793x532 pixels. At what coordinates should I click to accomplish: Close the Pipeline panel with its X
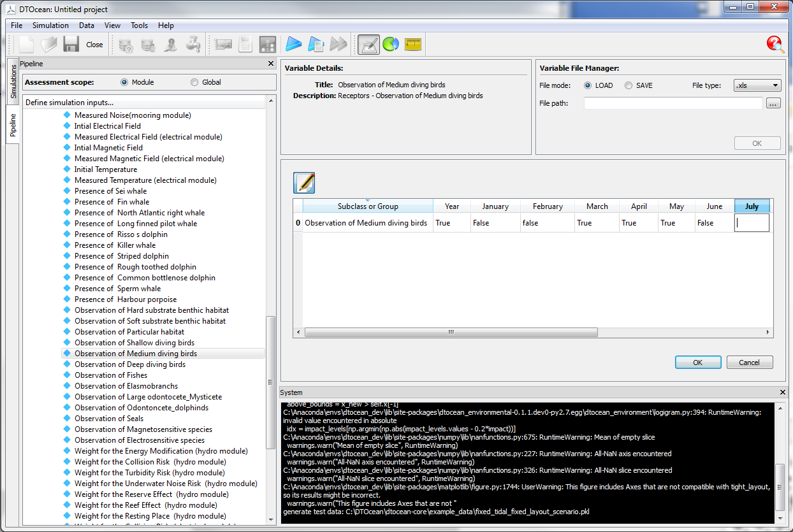pyautogui.click(x=271, y=63)
